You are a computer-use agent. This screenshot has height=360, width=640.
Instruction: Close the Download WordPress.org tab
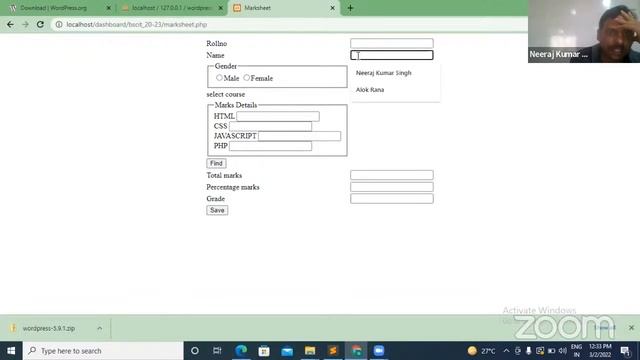[x=109, y=8]
